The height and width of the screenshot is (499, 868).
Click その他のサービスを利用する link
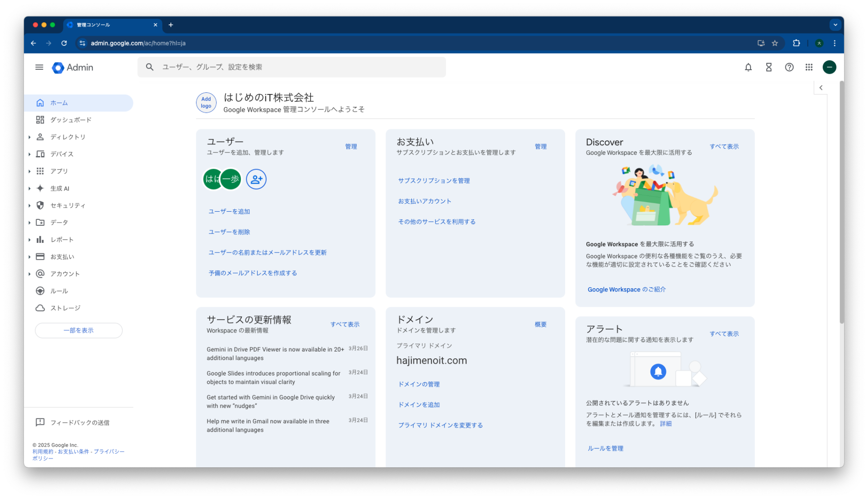coord(437,222)
